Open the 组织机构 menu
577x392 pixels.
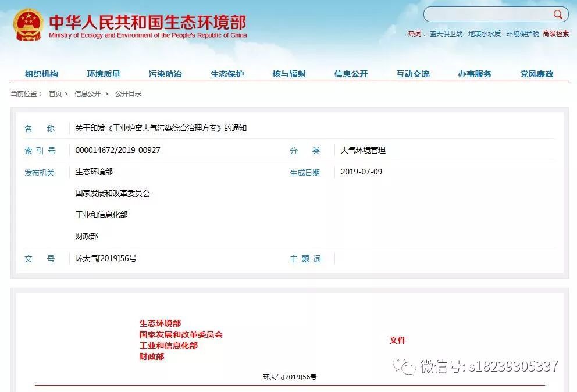pos(41,74)
